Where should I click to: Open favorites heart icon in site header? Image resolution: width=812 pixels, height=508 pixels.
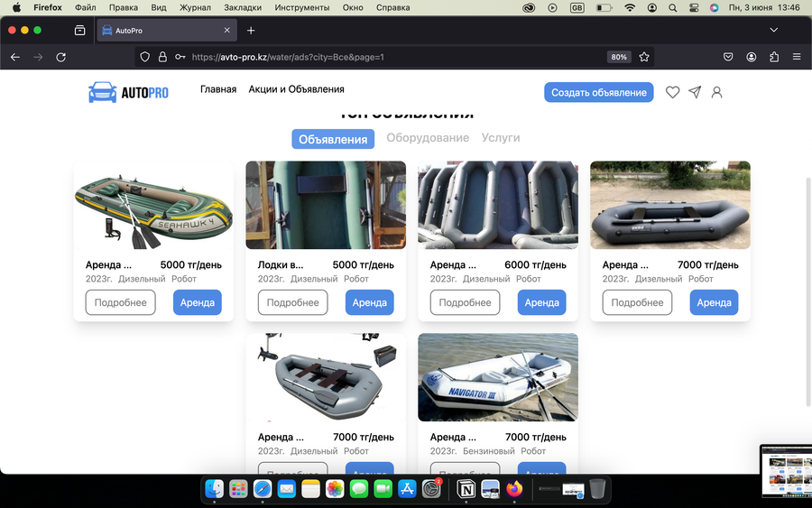672,92
